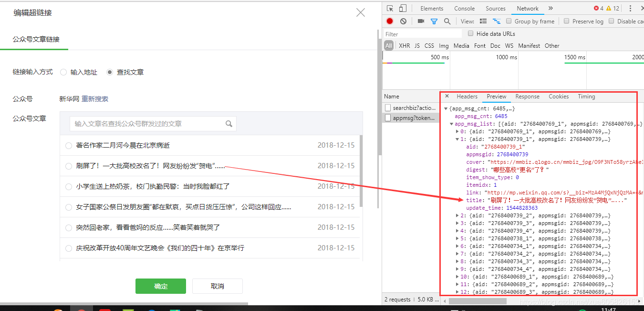The width and height of the screenshot is (644, 311).
Task: Click the 取消 button
Action: coord(218,286)
